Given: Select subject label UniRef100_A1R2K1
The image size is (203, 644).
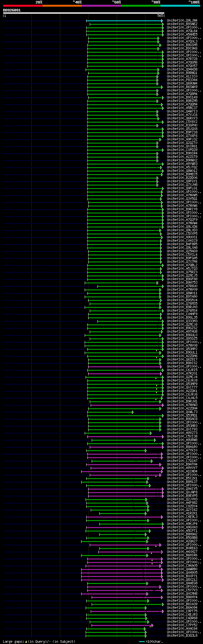Looking at the screenshot, I should [182, 513].
